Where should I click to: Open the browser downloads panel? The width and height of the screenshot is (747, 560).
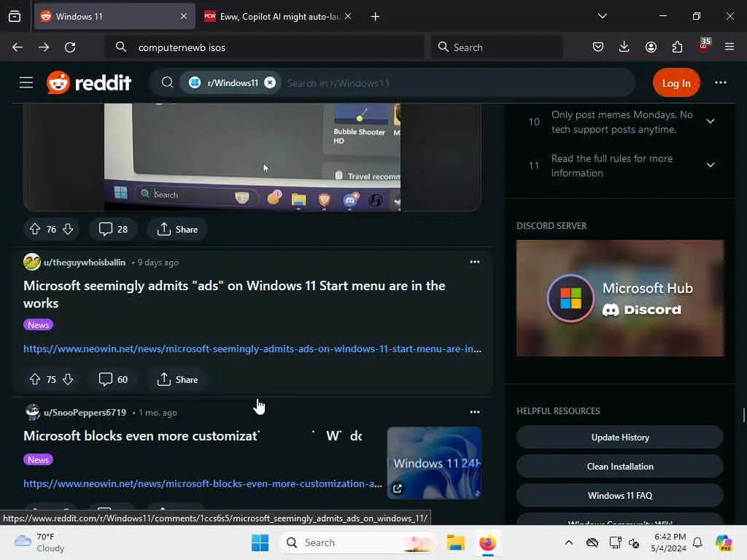coord(624,47)
